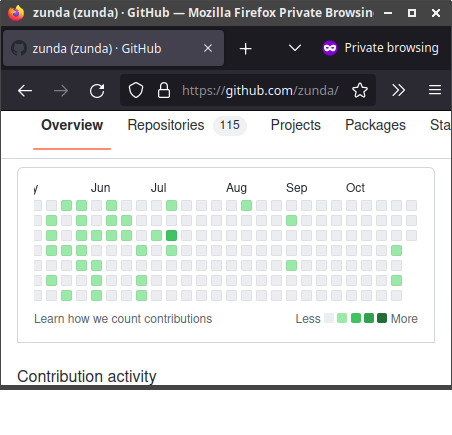
Task: Click the Firefox logo in title bar
Action: click(16, 13)
